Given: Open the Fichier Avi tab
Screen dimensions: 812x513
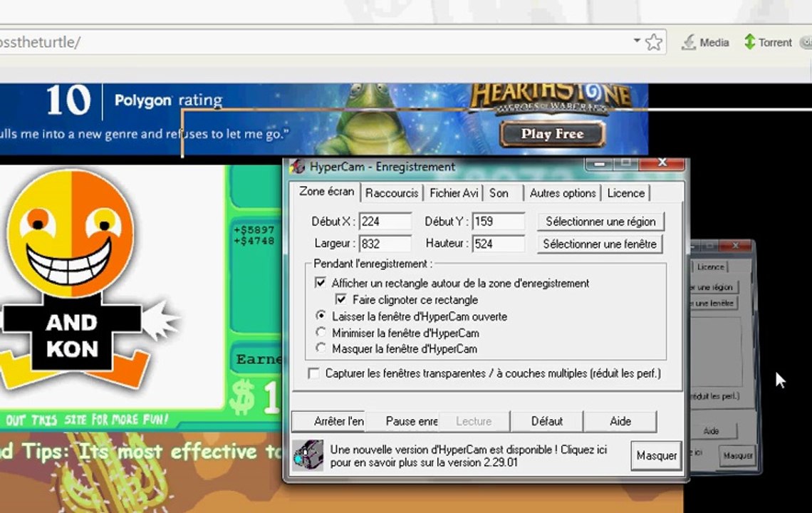Looking at the screenshot, I should click(454, 193).
